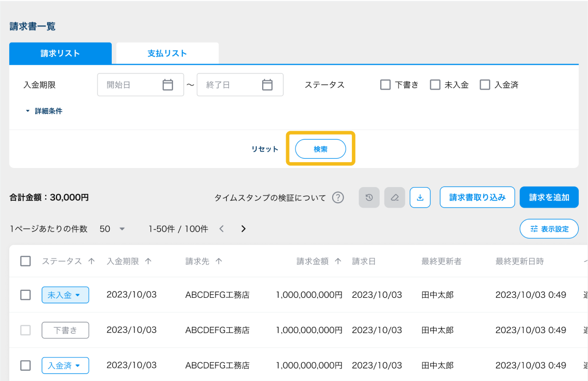The image size is (588, 381).
Task: Select all rows with header checkbox
Action: (25, 262)
